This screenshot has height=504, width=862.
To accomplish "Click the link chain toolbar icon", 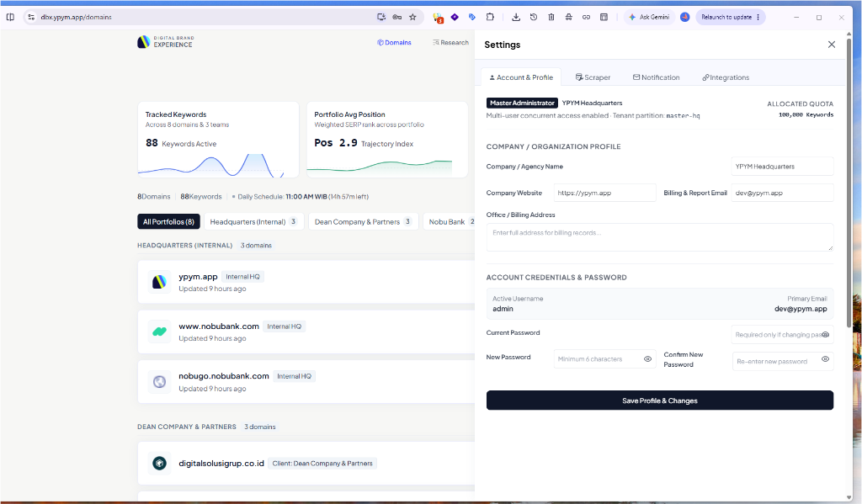I will 586,17.
